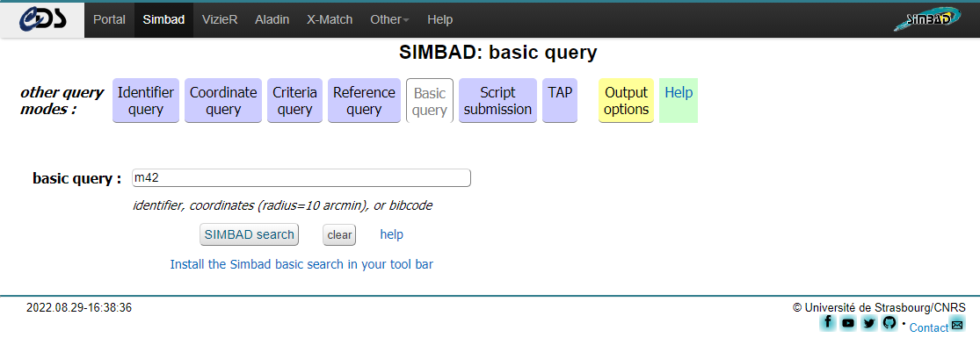The height and width of the screenshot is (345, 980).
Task: Click the SIMBAD search button
Action: [x=250, y=234]
